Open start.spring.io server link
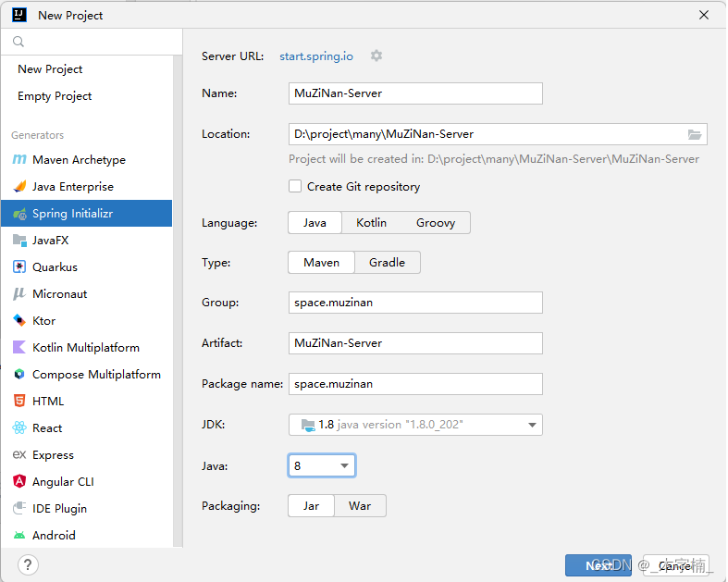Image resolution: width=728 pixels, height=582 pixels. (x=316, y=56)
